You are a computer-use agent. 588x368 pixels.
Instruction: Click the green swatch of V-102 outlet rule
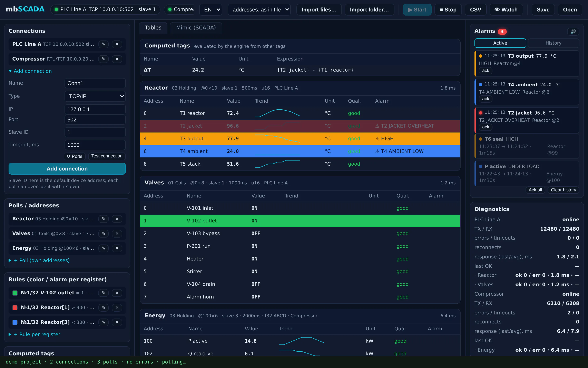(15, 293)
